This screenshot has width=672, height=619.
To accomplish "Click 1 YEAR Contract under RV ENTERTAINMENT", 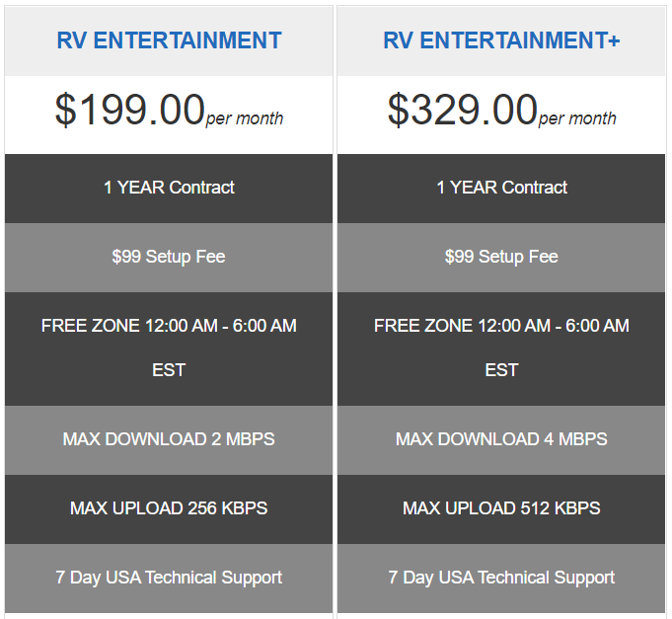I will coord(169,188).
